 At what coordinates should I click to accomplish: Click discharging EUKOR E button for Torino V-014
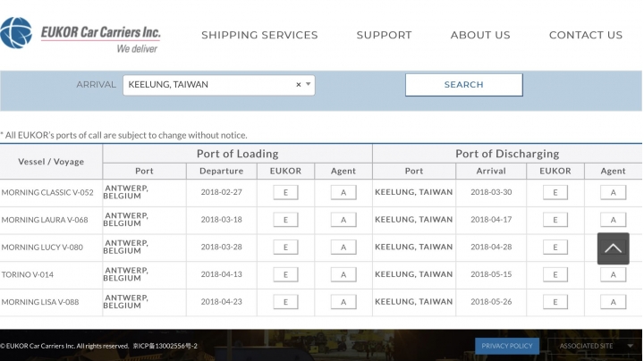coord(555,275)
